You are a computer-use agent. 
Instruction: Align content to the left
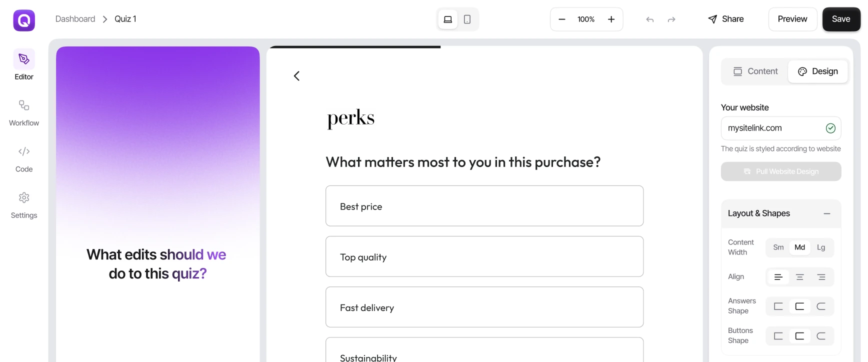[x=778, y=277]
